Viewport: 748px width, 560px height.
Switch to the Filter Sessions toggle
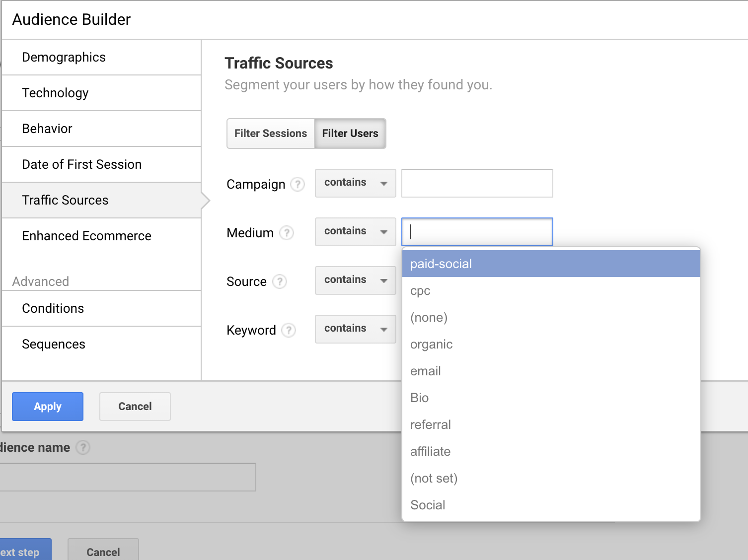tap(271, 134)
